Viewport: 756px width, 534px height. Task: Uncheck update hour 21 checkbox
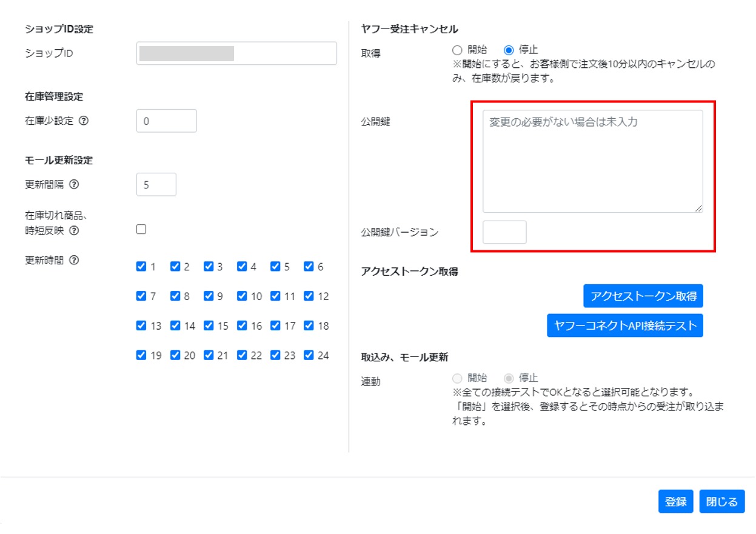click(x=209, y=355)
